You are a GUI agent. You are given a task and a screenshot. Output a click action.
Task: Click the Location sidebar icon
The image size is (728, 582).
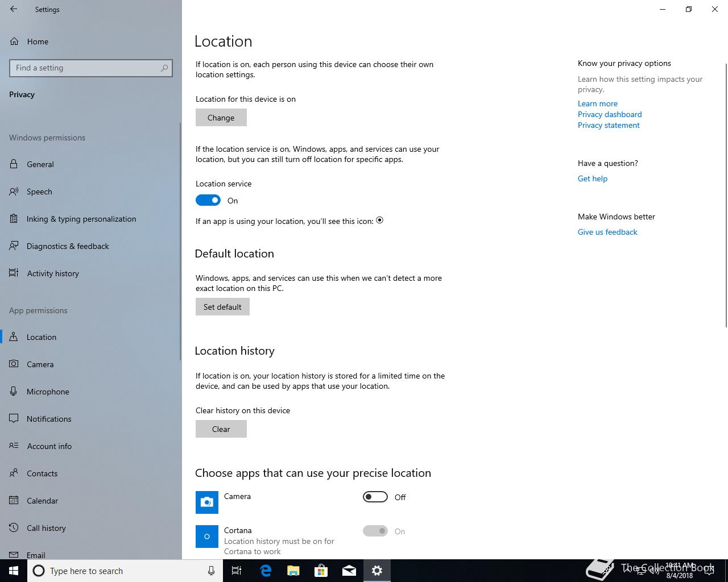pos(14,337)
